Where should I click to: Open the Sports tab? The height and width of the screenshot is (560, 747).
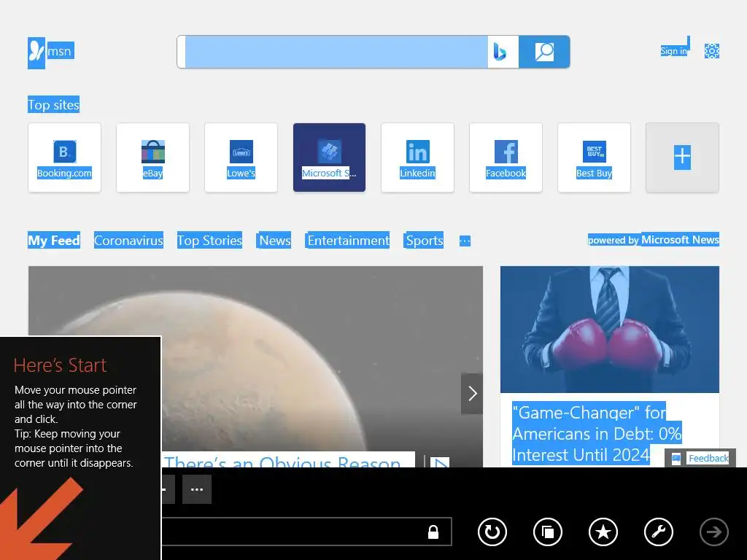point(424,241)
